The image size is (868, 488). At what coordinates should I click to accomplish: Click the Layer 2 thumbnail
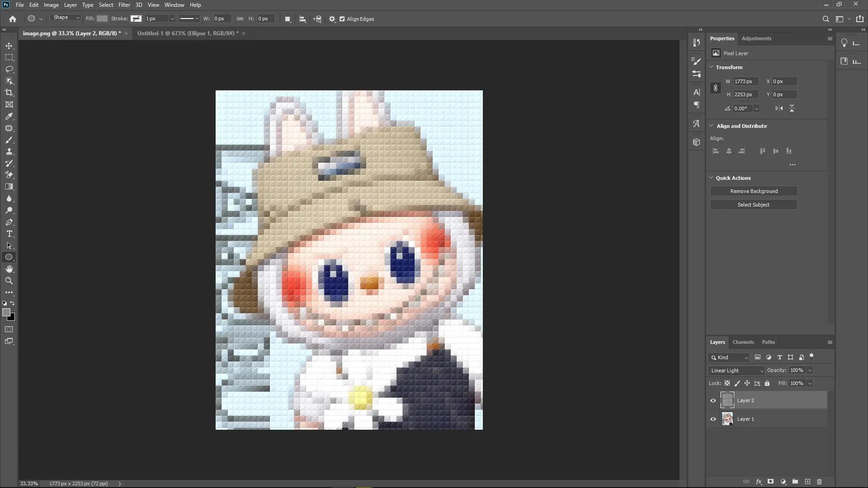click(x=726, y=400)
